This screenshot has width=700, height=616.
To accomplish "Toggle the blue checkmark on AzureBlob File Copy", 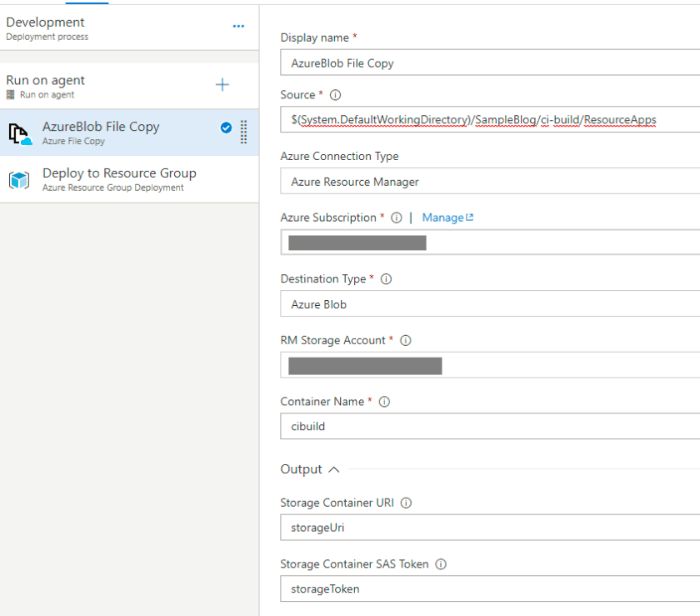I will [226, 128].
